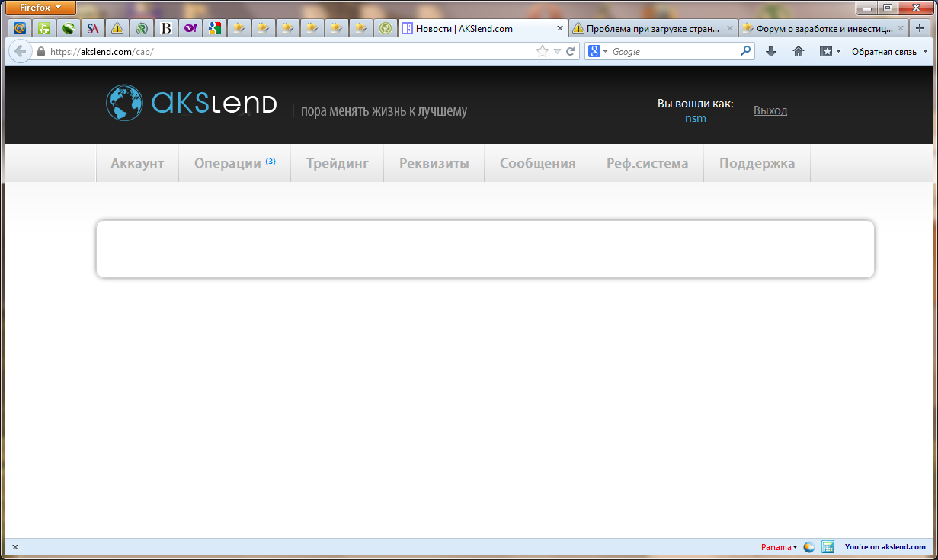Go to the Firefox home page icon
This screenshot has width=938, height=560.
pos(799,52)
